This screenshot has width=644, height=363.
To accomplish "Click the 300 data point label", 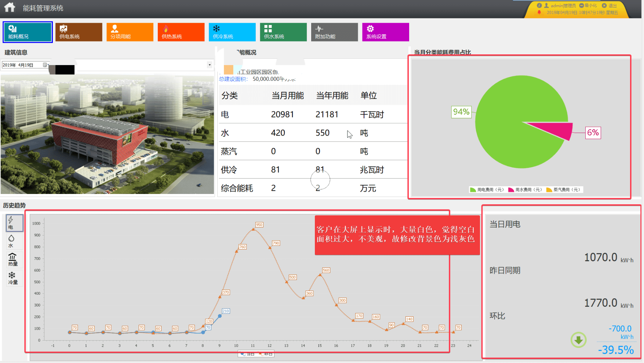I will pyautogui.click(x=342, y=301).
